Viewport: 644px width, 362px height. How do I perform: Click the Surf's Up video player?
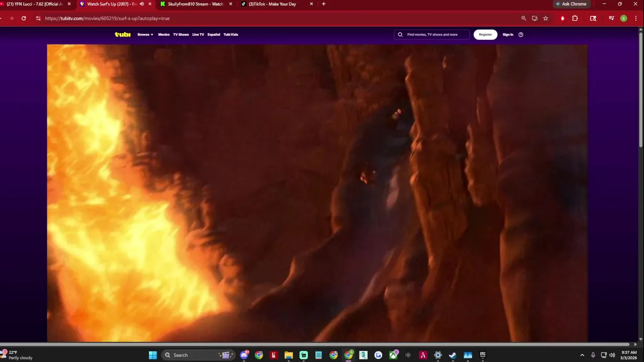(x=317, y=193)
